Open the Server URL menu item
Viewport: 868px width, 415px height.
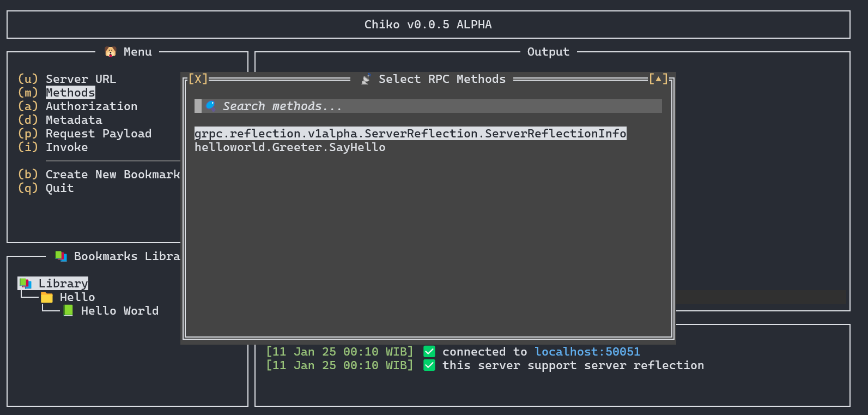[x=81, y=79]
